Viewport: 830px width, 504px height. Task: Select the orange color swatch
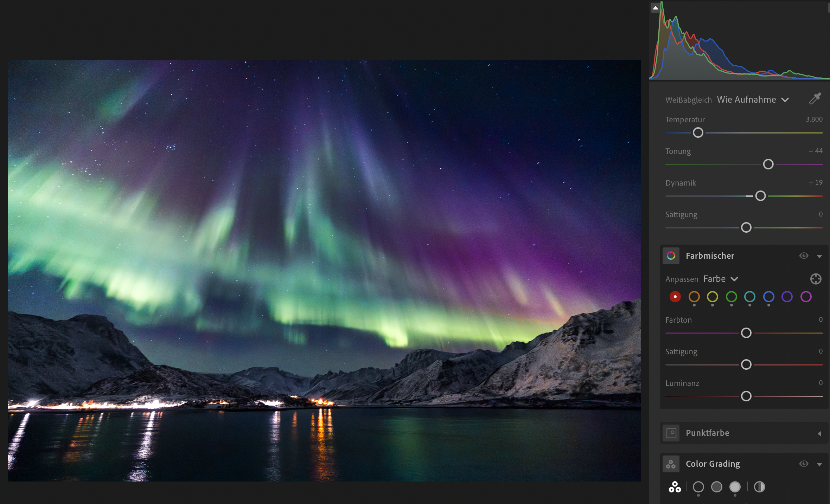694,297
